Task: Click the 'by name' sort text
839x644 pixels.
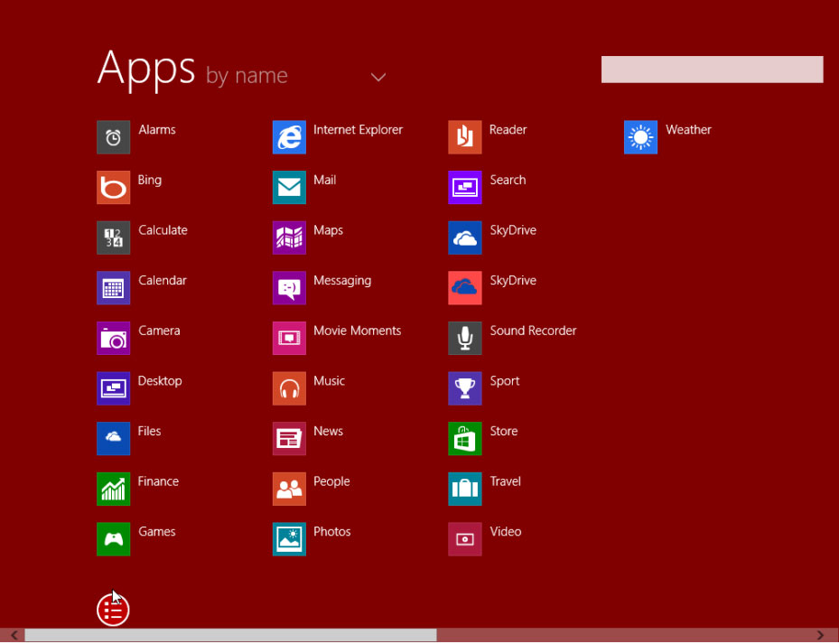Action: [x=247, y=76]
